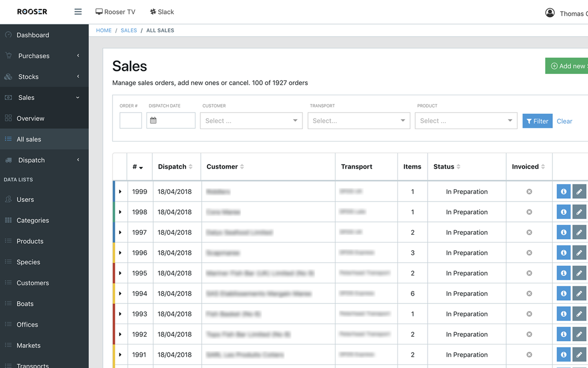
Task: Focus the Order # input field
Action: (131, 121)
